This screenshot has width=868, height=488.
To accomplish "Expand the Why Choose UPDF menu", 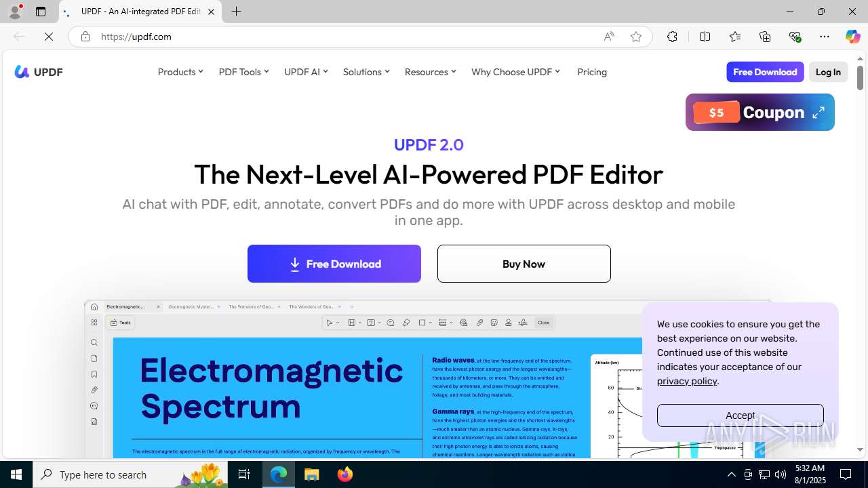I will pos(516,72).
